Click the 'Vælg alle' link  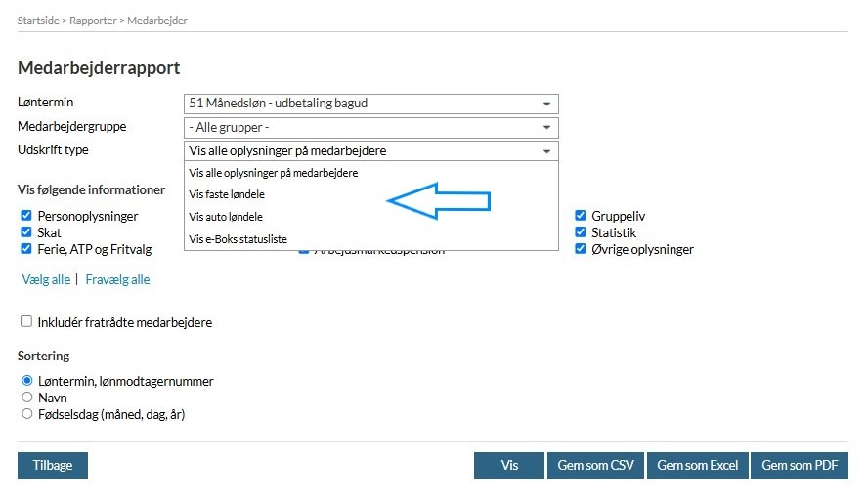click(46, 279)
